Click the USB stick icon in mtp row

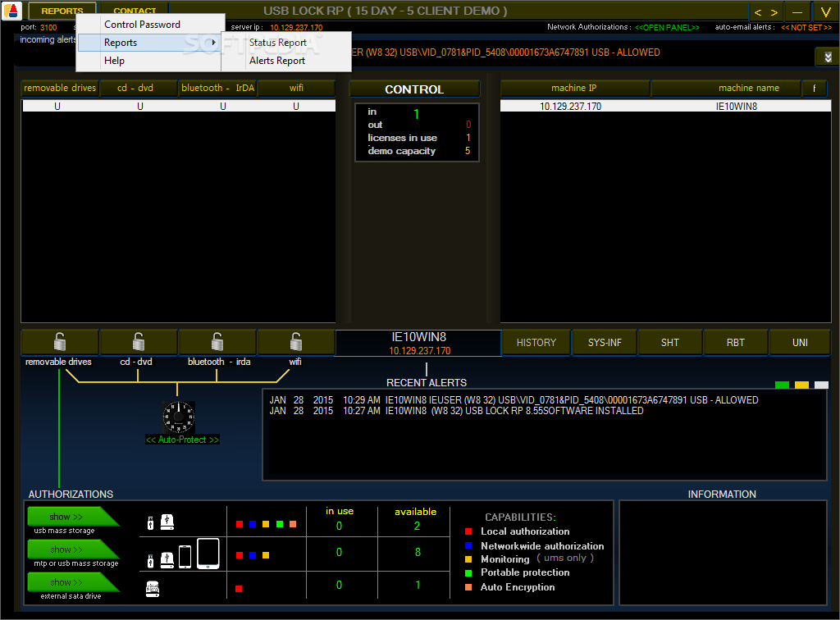[x=151, y=561]
